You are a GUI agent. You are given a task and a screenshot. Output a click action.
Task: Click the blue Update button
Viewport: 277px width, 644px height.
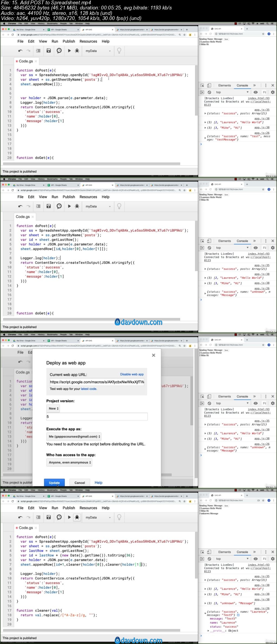click(54, 483)
